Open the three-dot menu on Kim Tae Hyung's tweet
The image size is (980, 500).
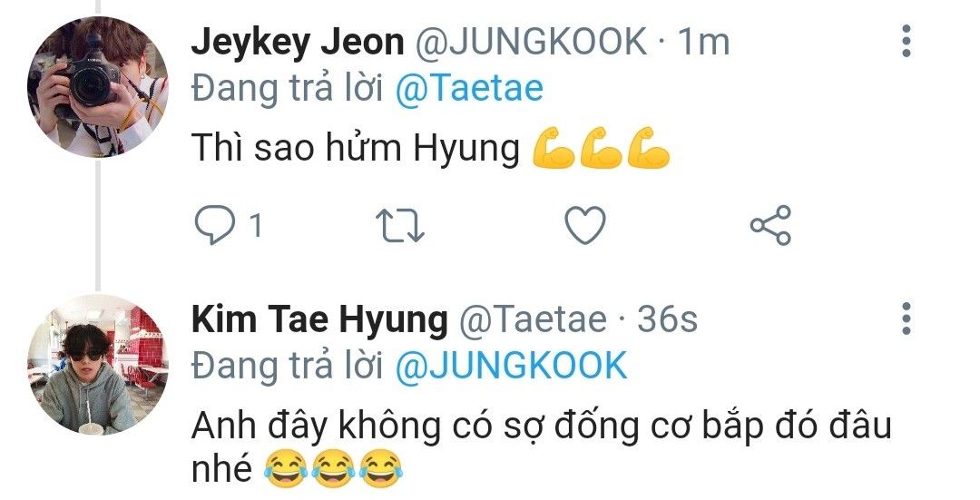(905, 319)
